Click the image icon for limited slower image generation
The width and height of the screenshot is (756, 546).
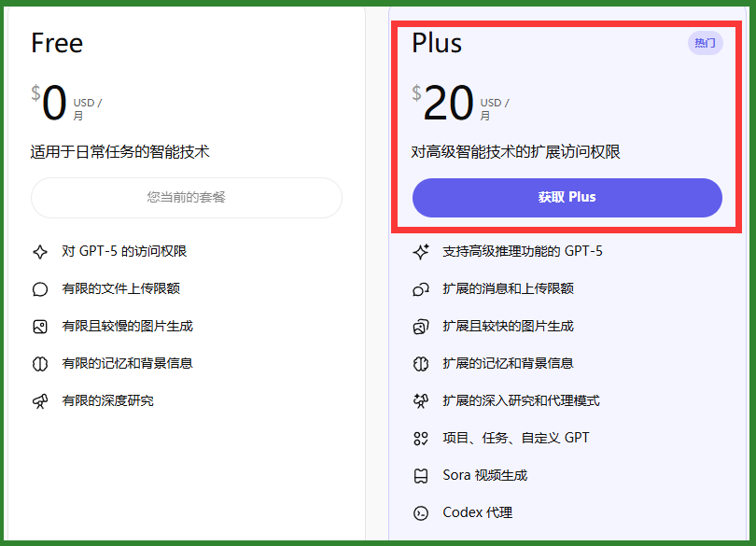(40, 327)
